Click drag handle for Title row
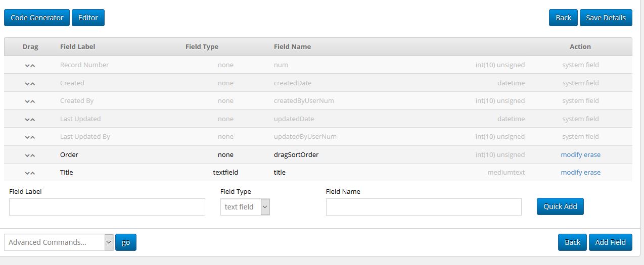The height and width of the screenshot is (265, 644). [30, 173]
